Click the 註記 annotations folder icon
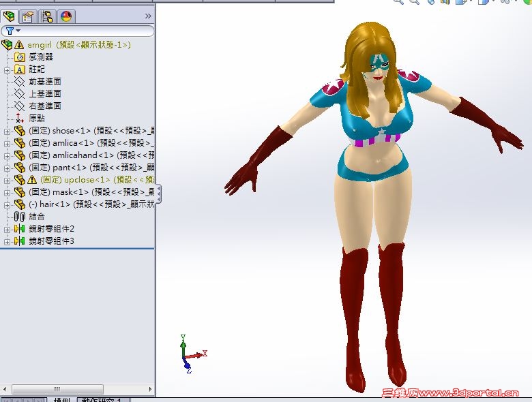 click(20, 69)
